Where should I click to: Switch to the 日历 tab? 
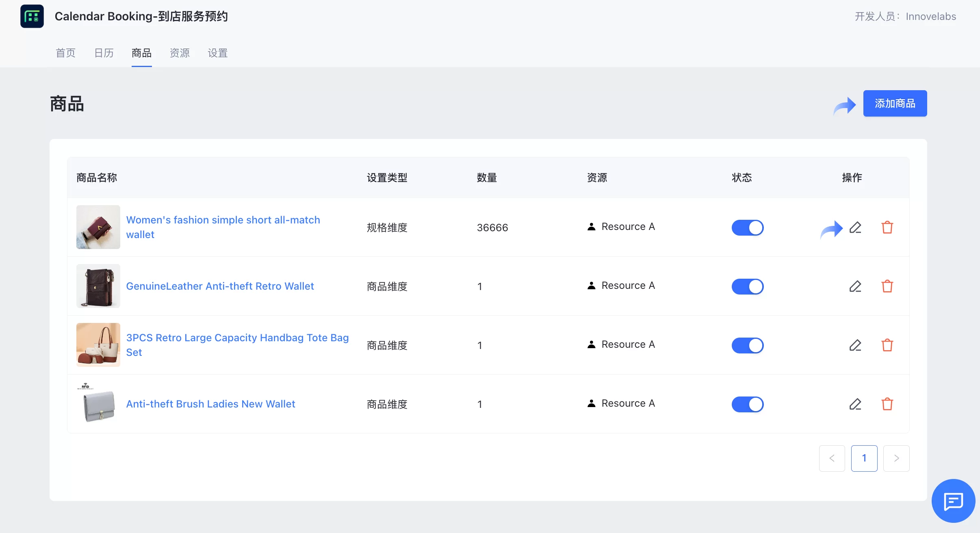pos(104,53)
